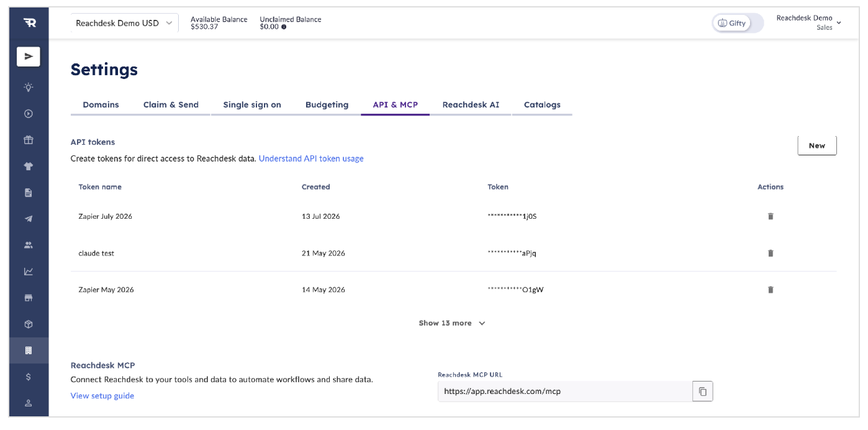Click the claude test token name
868x430 pixels.
pos(96,253)
